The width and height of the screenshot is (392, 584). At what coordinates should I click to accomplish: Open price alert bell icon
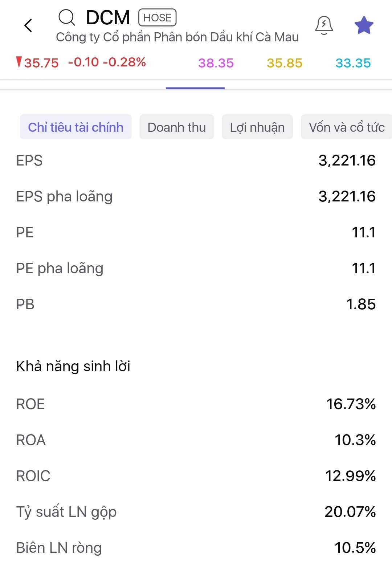[324, 25]
